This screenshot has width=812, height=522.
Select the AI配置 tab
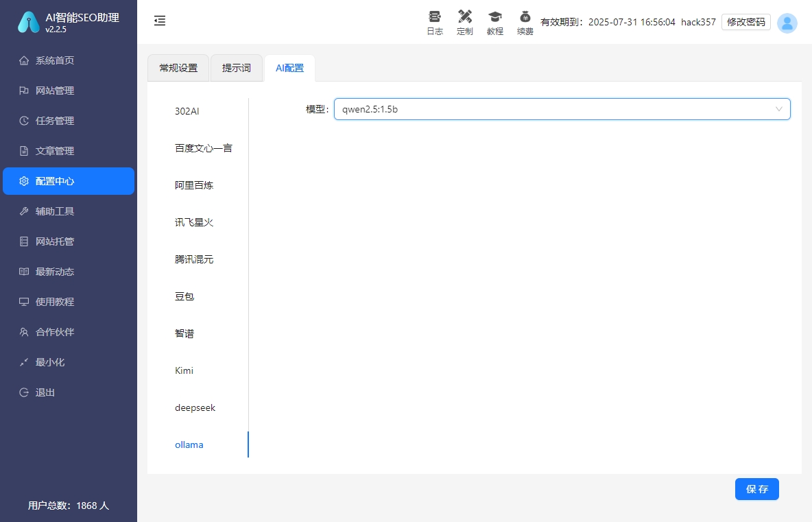tap(289, 68)
